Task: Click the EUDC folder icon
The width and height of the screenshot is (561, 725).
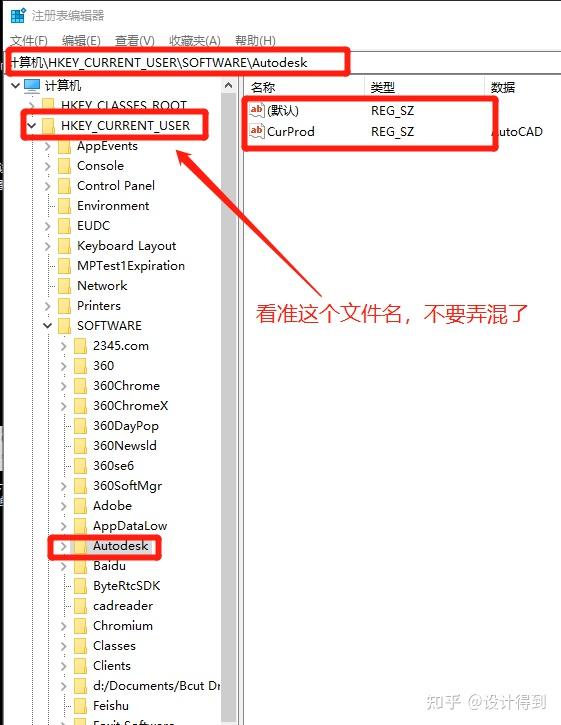Action: (64, 226)
